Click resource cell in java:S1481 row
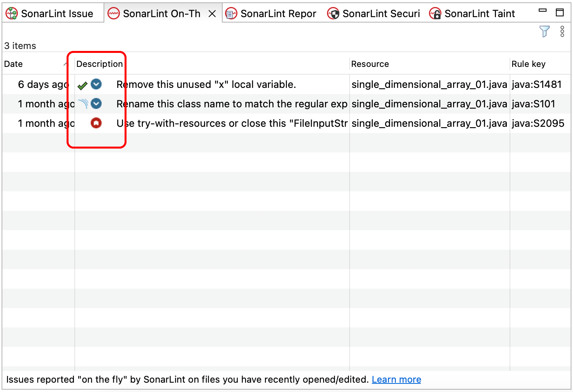This screenshot has height=392, width=573. pos(429,84)
